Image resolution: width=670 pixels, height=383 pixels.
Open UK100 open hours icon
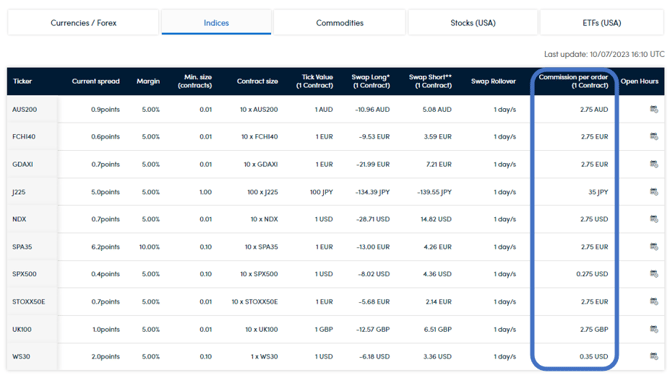coord(654,329)
